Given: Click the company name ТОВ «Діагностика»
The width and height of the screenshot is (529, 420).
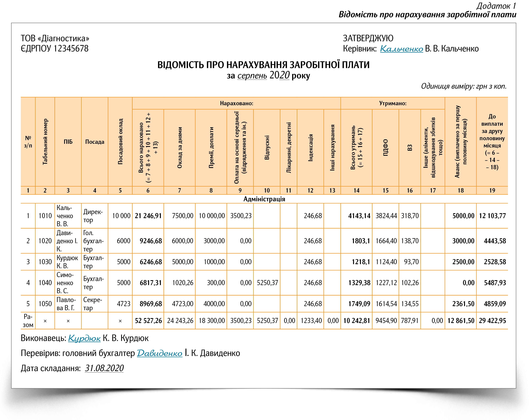Looking at the screenshot, I should click(55, 38).
